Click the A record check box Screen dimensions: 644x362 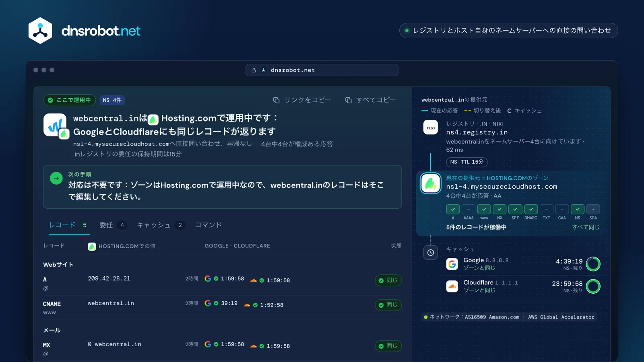coord(453,209)
